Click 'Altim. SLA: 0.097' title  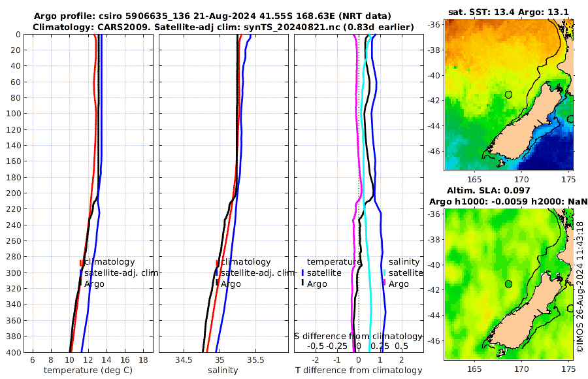(x=488, y=190)
